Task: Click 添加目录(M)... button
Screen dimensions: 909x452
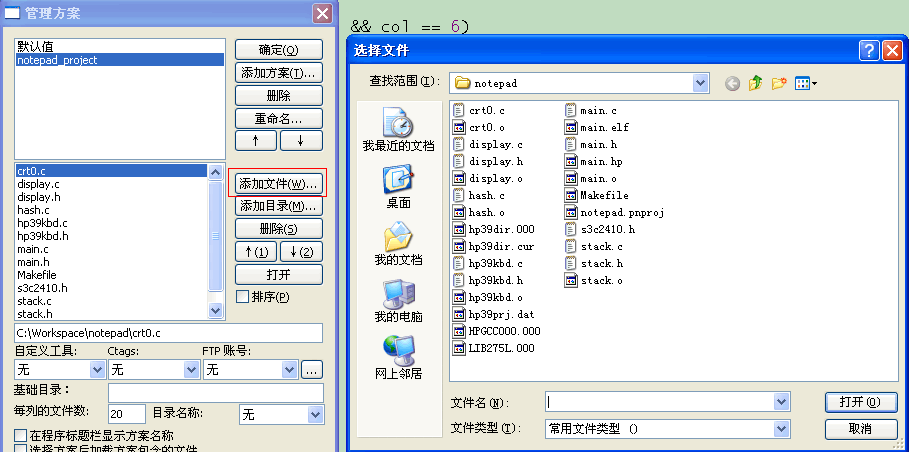Action: [279, 206]
